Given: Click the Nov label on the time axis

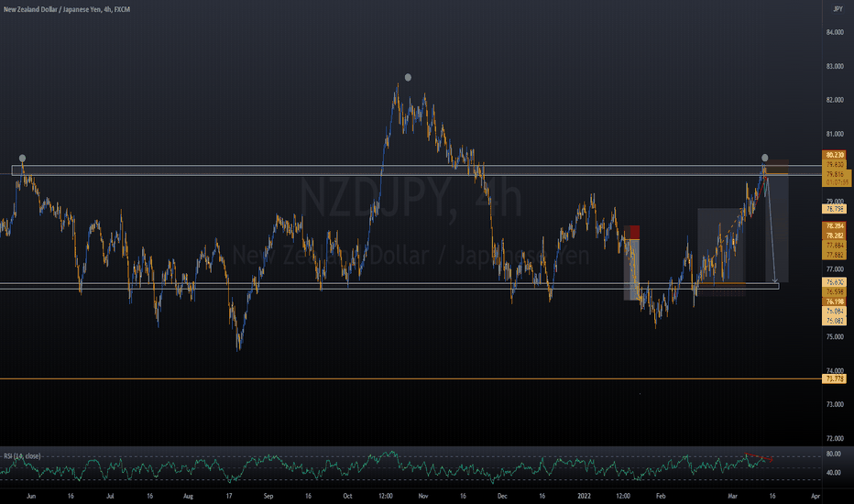Looking at the screenshot, I should tap(423, 496).
